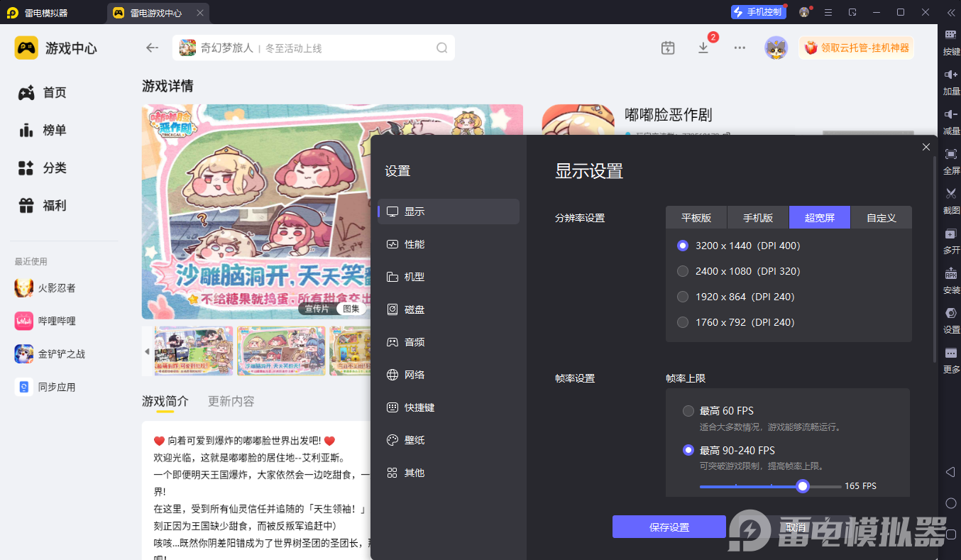Viewport: 961px width, 560px height.
Task: Click the user avatar in game center
Action: coord(776,48)
